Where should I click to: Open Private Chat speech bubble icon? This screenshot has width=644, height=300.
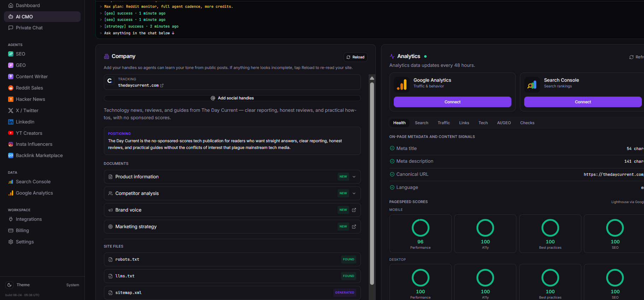[11, 28]
